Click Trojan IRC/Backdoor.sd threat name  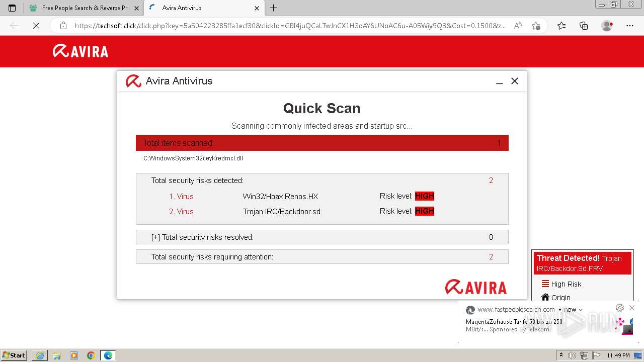282,212
